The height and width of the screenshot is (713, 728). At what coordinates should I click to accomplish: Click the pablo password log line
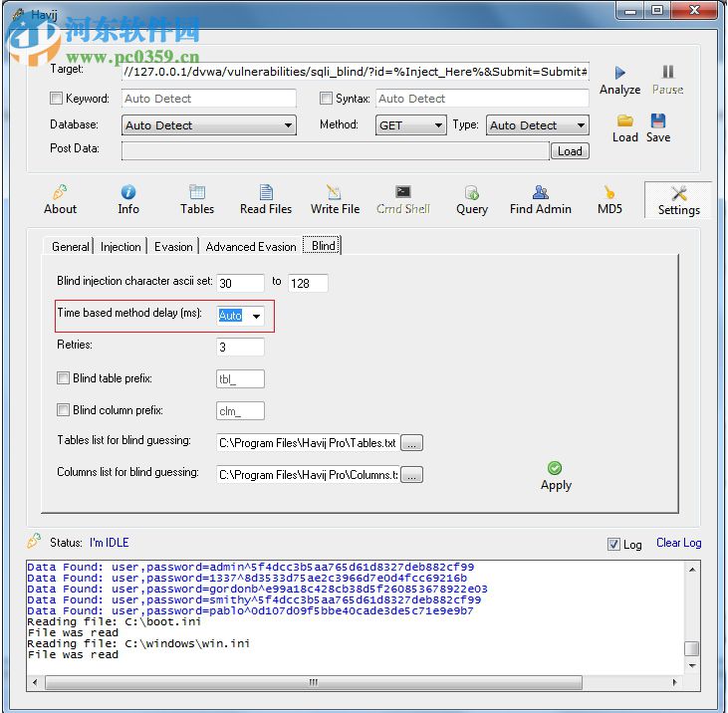[250, 610]
